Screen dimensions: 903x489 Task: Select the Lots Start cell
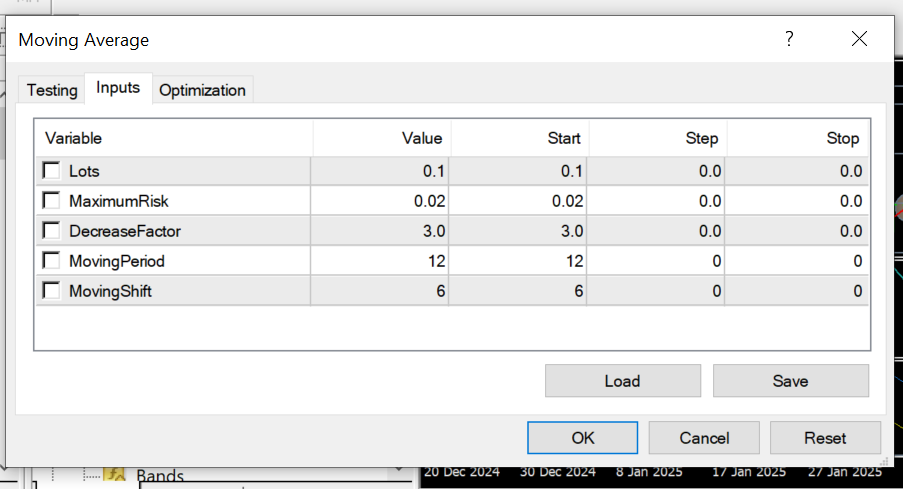pos(518,171)
